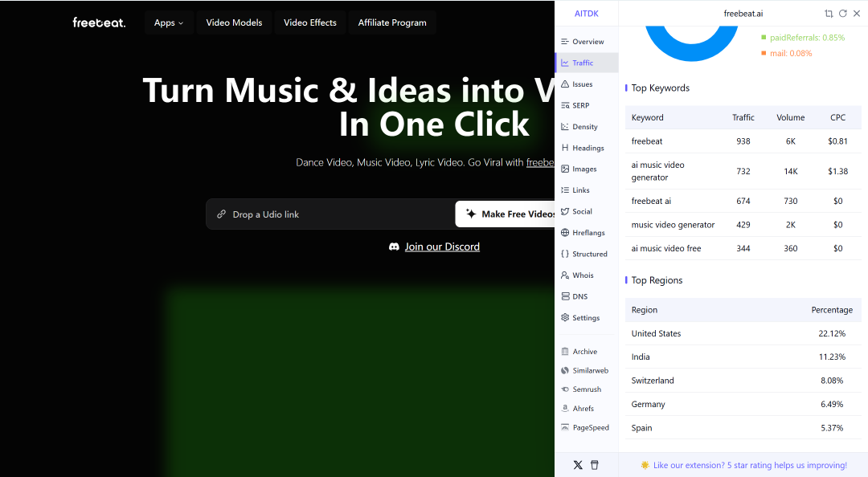
Task: Click the PageSpeed gauge icon
Action: pos(565,427)
